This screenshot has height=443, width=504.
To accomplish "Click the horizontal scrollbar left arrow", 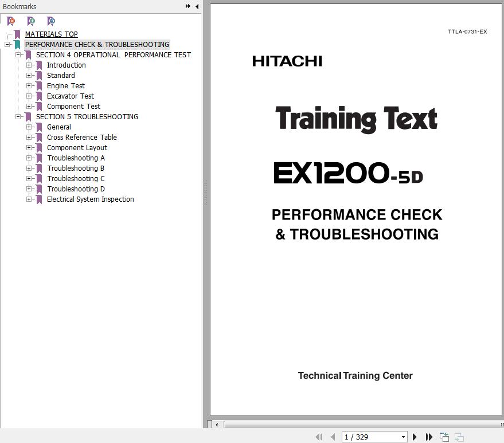I will pos(217,424).
